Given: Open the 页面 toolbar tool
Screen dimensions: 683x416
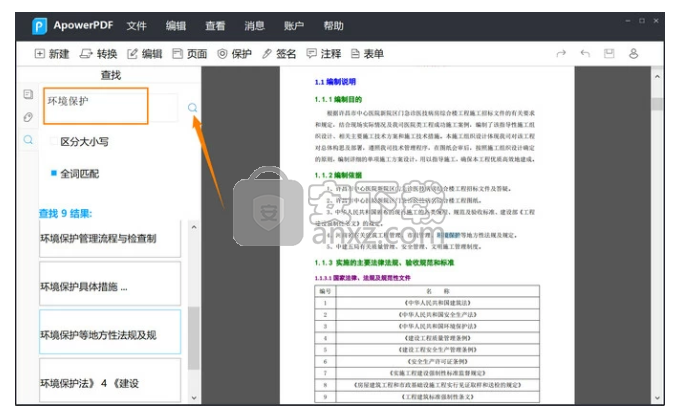Looking at the screenshot, I should coord(189,54).
